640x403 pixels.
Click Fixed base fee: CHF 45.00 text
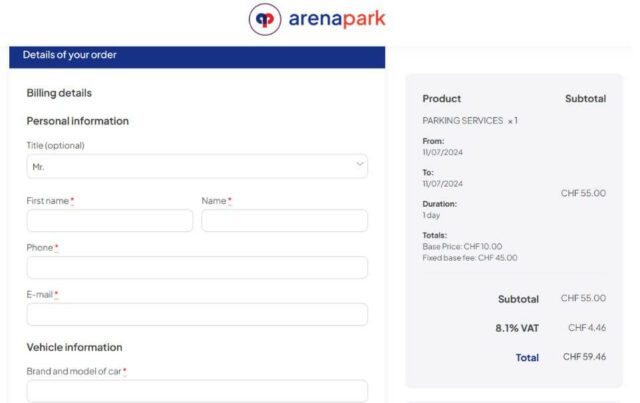(470, 258)
